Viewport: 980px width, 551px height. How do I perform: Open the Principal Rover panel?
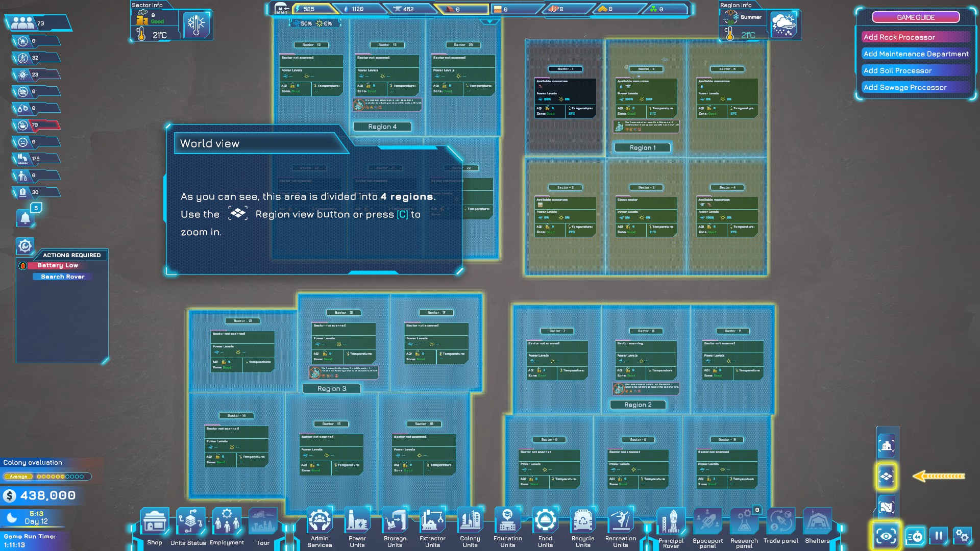[x=671, y=522]
